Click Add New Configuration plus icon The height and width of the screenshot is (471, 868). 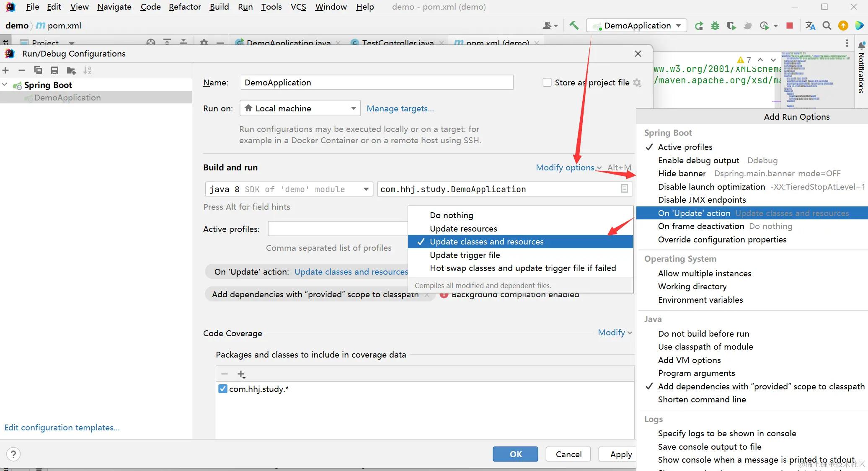click(x=5, y=70)
